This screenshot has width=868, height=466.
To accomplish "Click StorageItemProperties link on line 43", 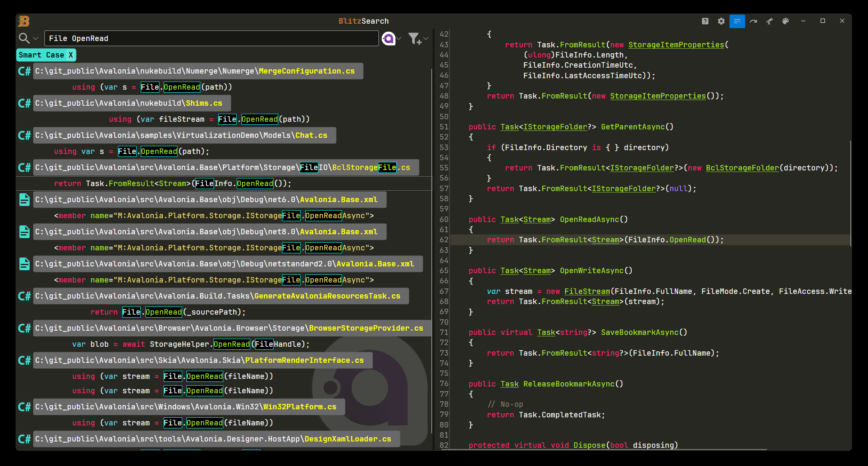I will click(x=676, y=45).
